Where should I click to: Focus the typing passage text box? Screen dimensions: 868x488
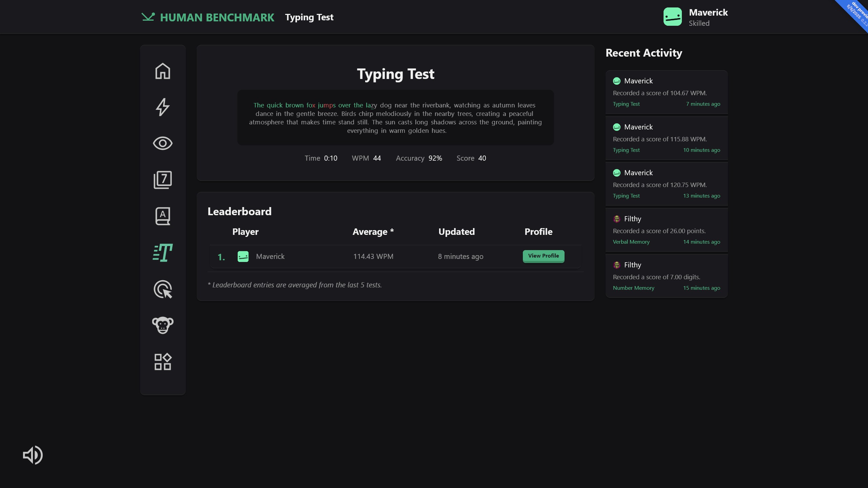(x=395, y=118)
